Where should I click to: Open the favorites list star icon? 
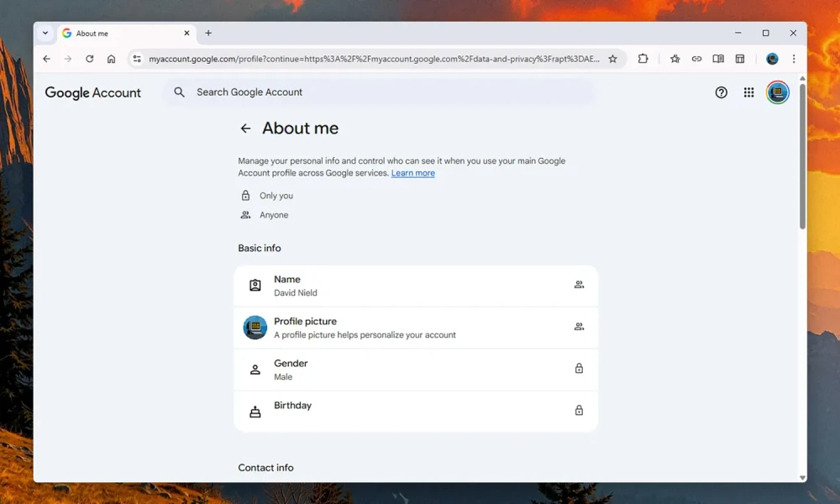tap(675, 59)
